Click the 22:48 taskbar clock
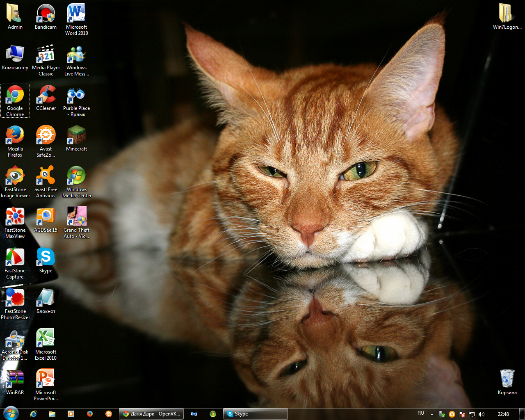The image size is (525, 420). 503,414
